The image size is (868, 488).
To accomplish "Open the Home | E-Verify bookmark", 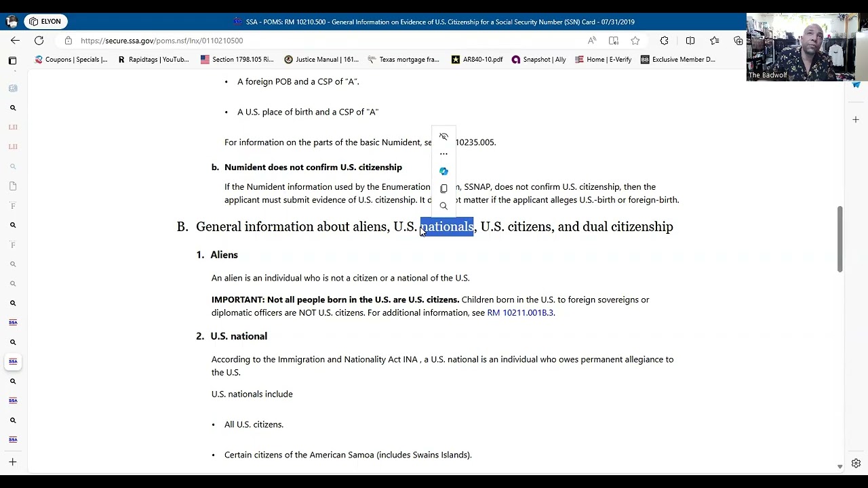I will 603,60.
